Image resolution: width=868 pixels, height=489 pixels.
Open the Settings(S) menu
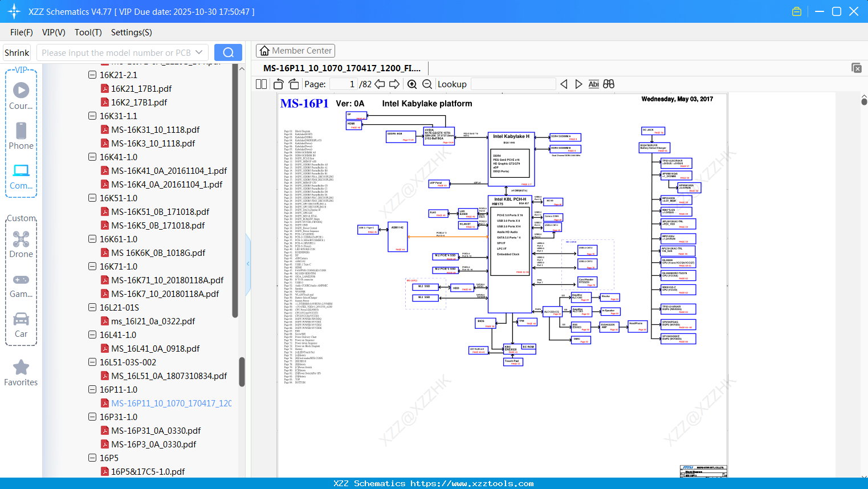click(132, 32)
